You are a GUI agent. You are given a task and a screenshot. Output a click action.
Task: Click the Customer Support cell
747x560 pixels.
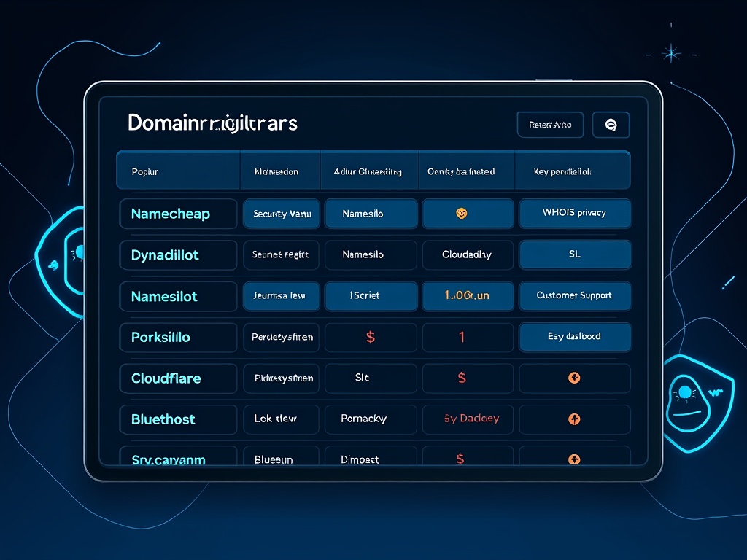(x=575, y=296)
